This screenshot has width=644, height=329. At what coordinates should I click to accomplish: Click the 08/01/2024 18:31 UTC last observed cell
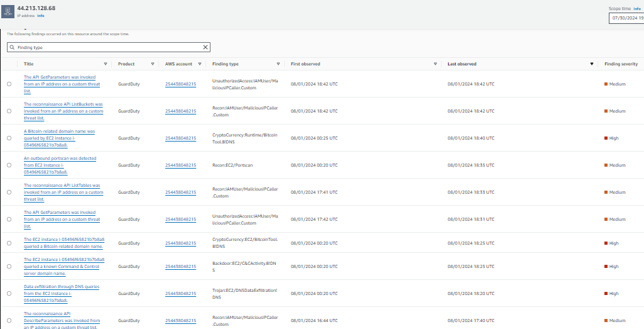(471, 220)
